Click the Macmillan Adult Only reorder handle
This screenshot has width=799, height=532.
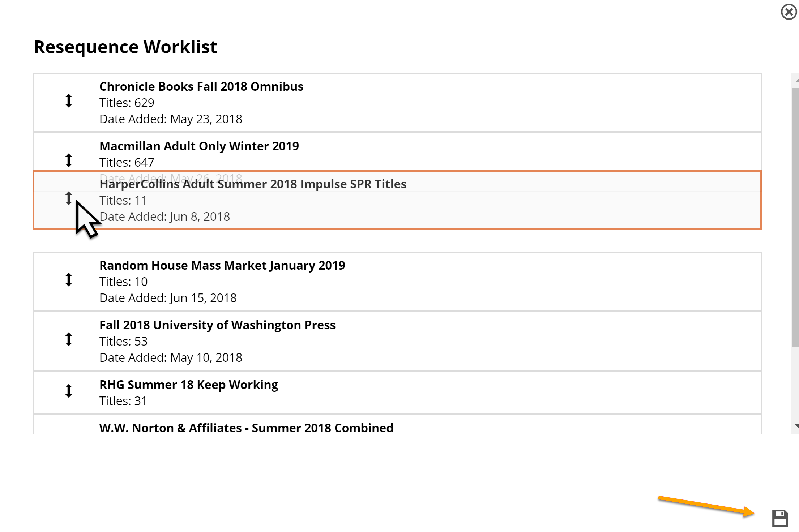(69, 160)
